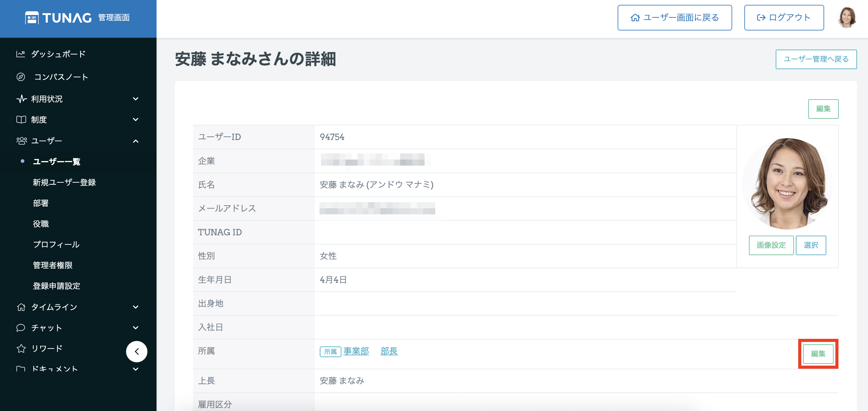
Task: Expand the 利用状況 menu chevron
Action: tap(136, 99)
